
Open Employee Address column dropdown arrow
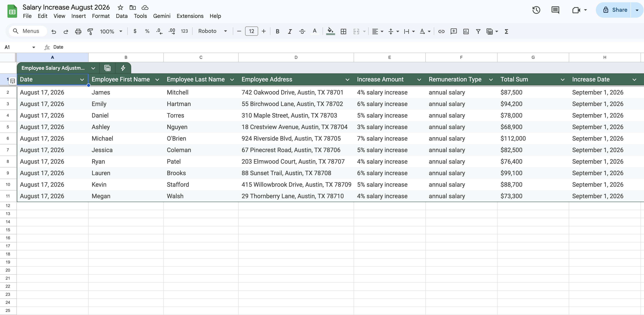tap(347, 80)
